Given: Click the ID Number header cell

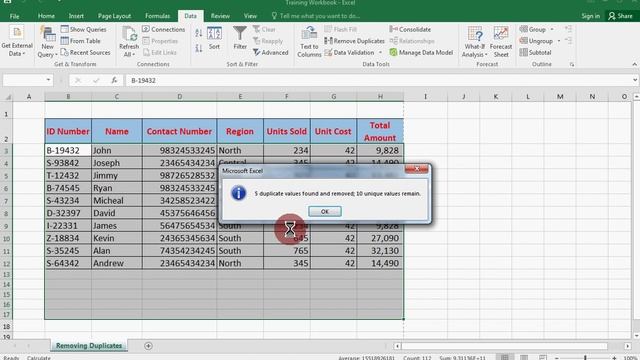Looking at the screenshot, I should coord(68,131).
